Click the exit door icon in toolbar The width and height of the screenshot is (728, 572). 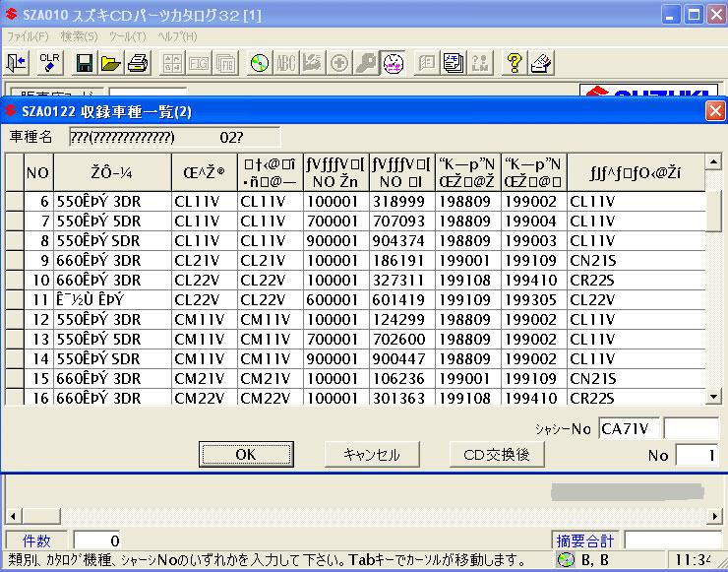pos(17,62)
